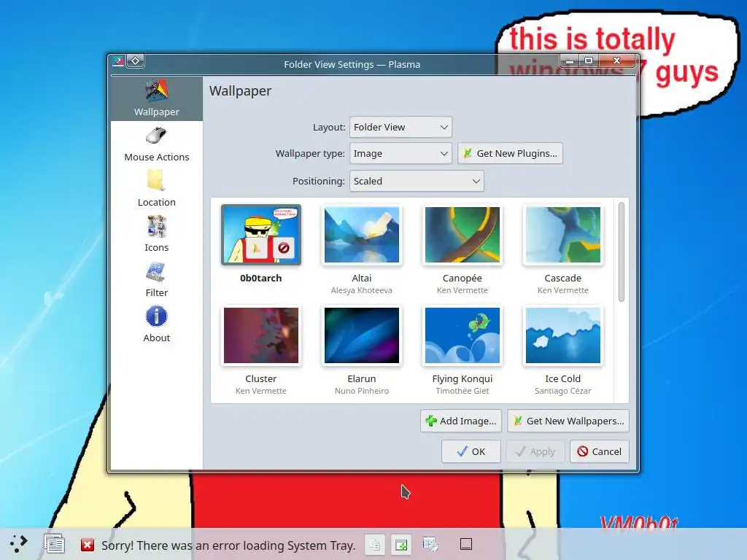Click the wallpaper list vertical scrollbar
The width and height of the screenshot is (747, 560).
(x=622, y=252)
